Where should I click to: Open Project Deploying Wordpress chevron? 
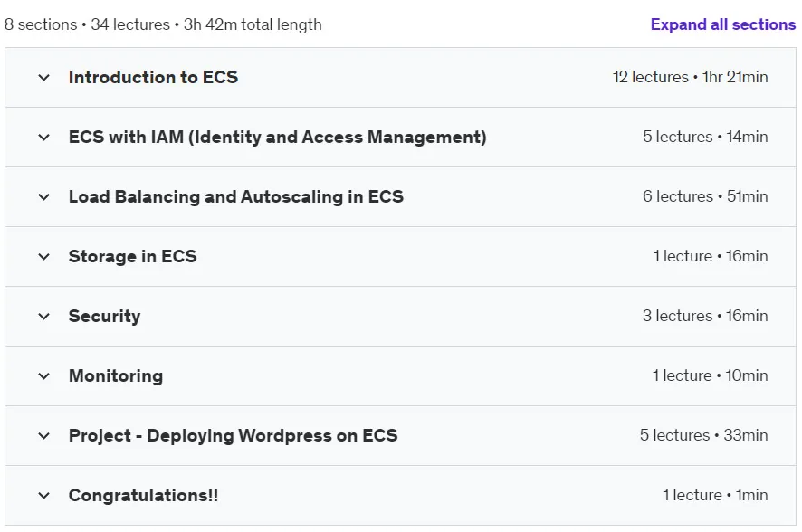44,436
